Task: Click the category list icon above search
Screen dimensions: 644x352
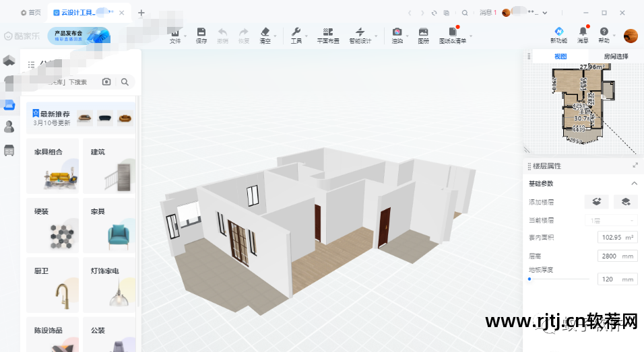Action: [x=31, y=65]
